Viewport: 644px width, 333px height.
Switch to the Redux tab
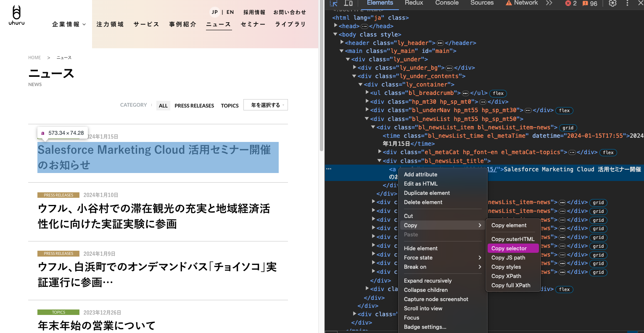tap(414, 3)
